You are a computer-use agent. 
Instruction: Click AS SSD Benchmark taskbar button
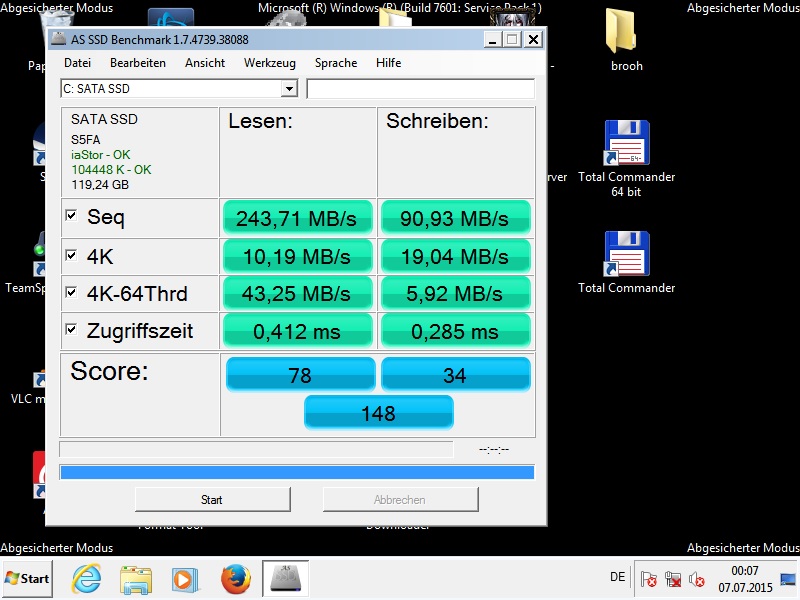pyautogui.click(x=285, y=579)
